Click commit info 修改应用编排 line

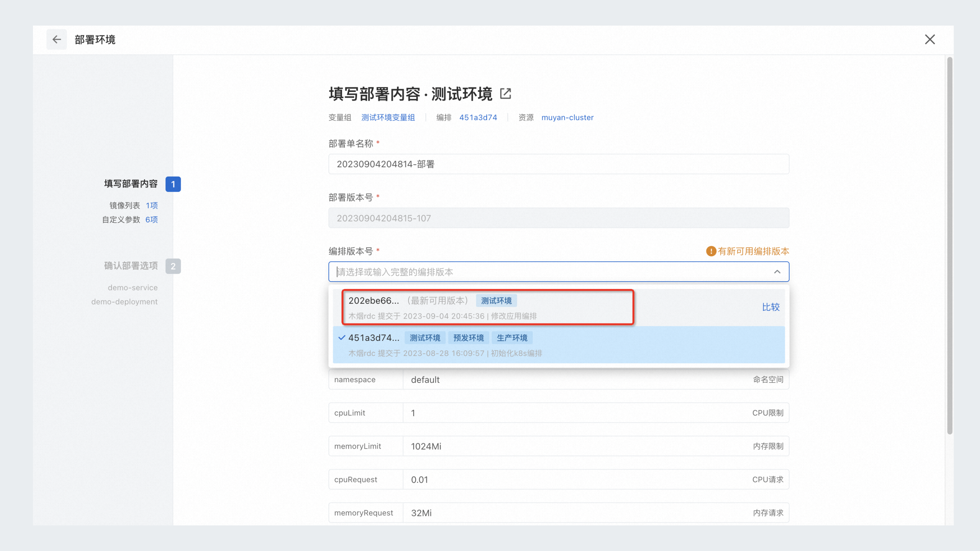(443, 316)
